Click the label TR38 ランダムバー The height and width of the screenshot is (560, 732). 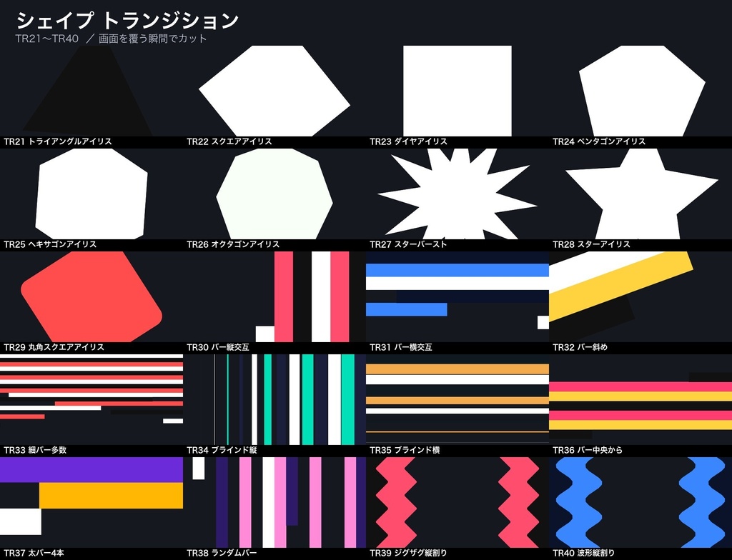222,553
